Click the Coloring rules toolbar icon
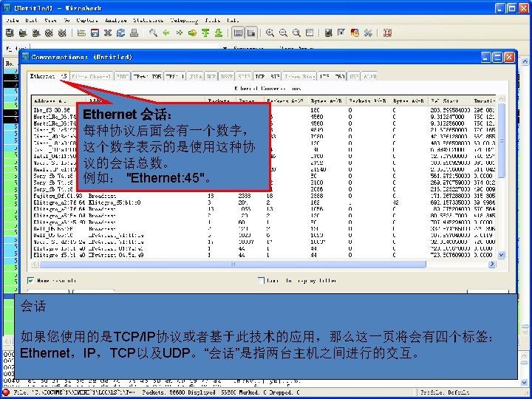The image size is (532, 399). [x=355, y=33]
